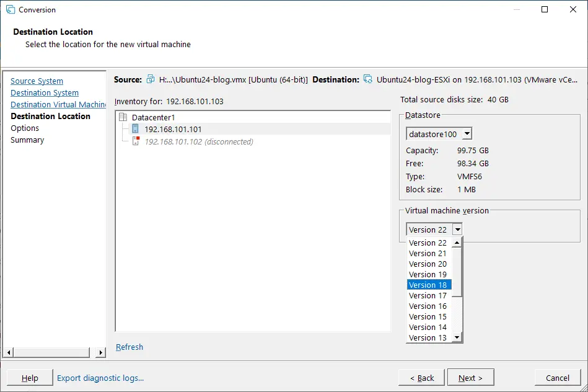
Task: Choose highlighted Version 18 option
Action: (x=429, y=285)
